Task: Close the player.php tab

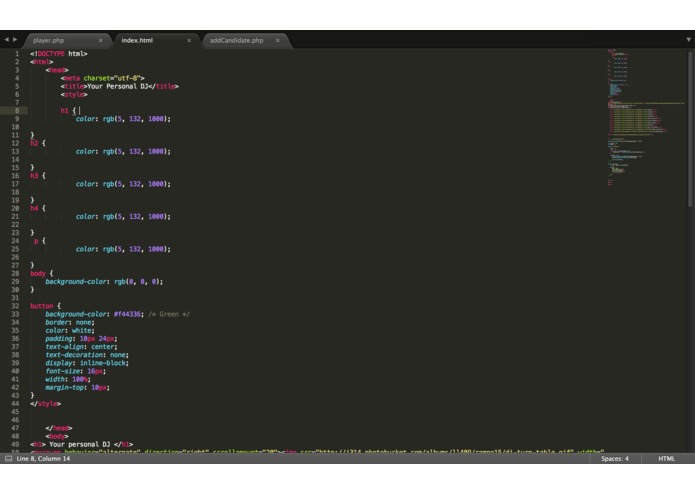Action: [101, 40]
